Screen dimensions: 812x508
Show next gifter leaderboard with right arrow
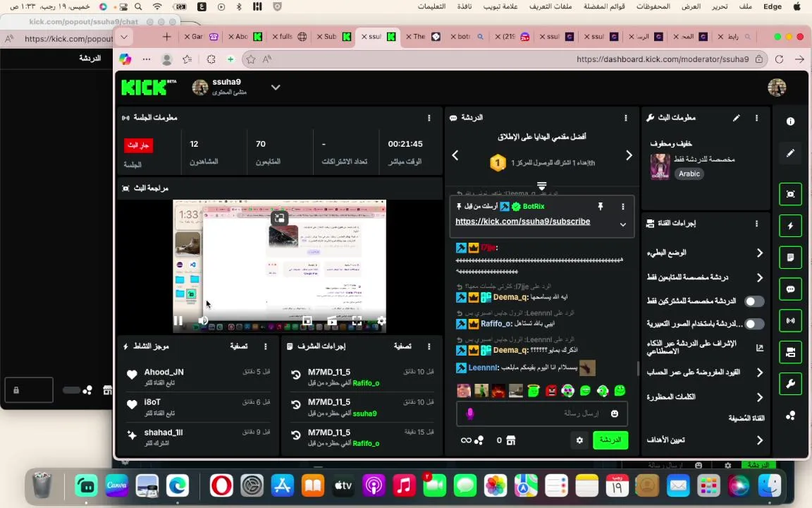coord(629,155)
